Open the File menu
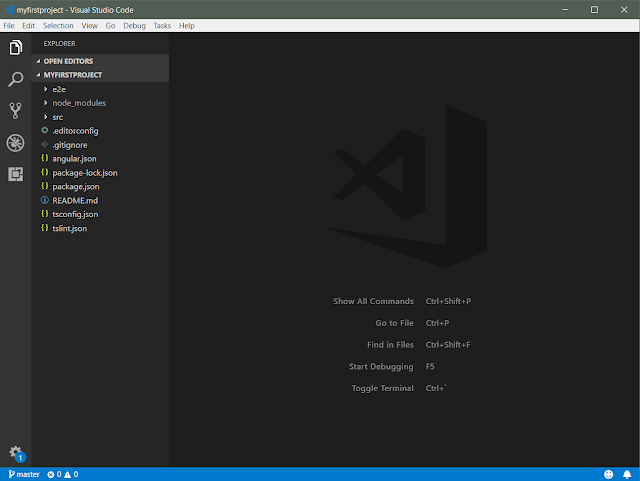This screenshot has height=481, width=640. [9, 26]
